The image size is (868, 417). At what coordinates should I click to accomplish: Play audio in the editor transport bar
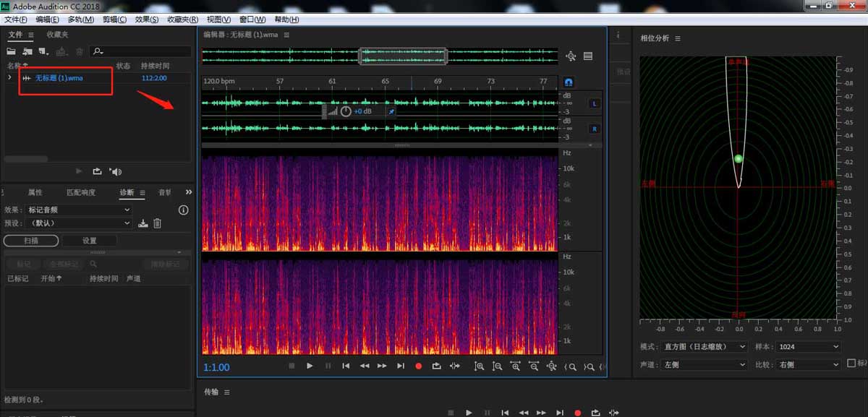pos(310,366)
